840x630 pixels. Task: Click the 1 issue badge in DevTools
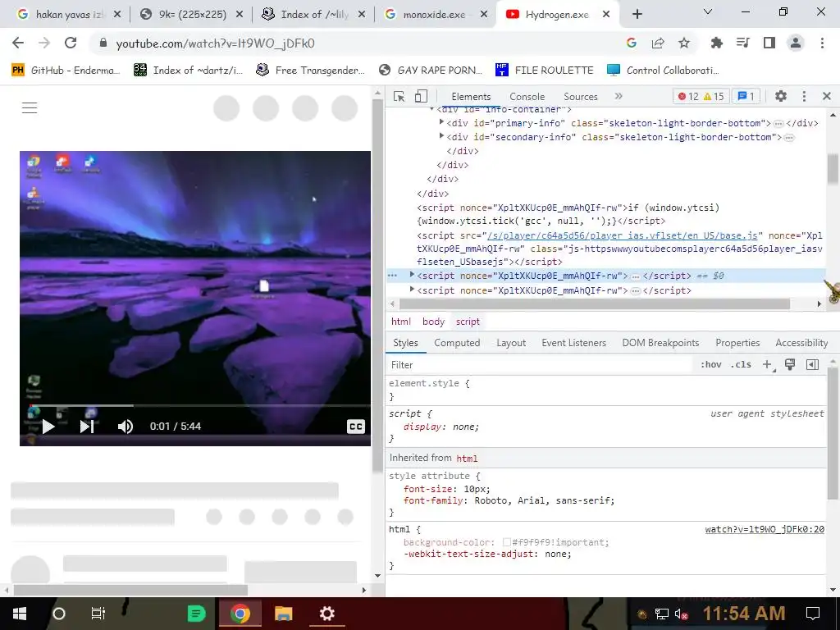(x=746, y=97)
